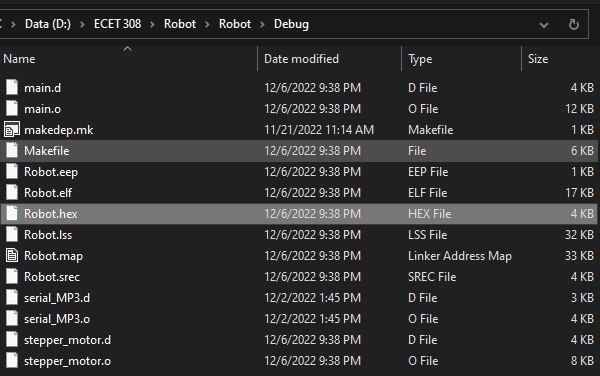600x376 pixels.
Task: Click the 12 KB size cell
Action: tap(579, 109)
